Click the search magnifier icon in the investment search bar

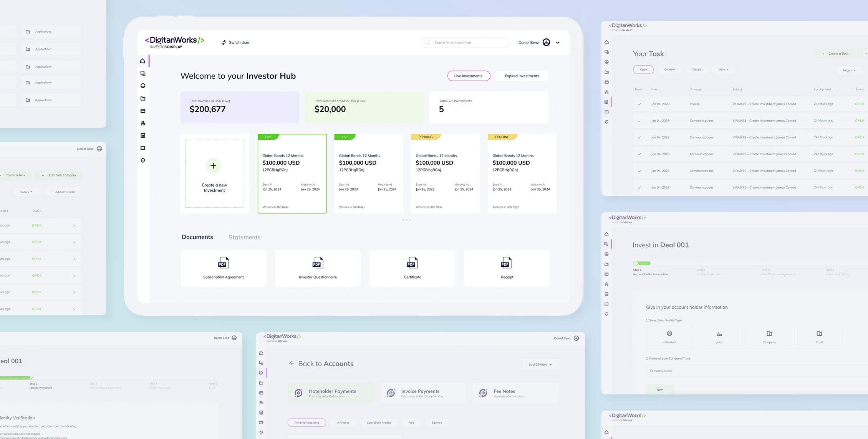[427, 42]
